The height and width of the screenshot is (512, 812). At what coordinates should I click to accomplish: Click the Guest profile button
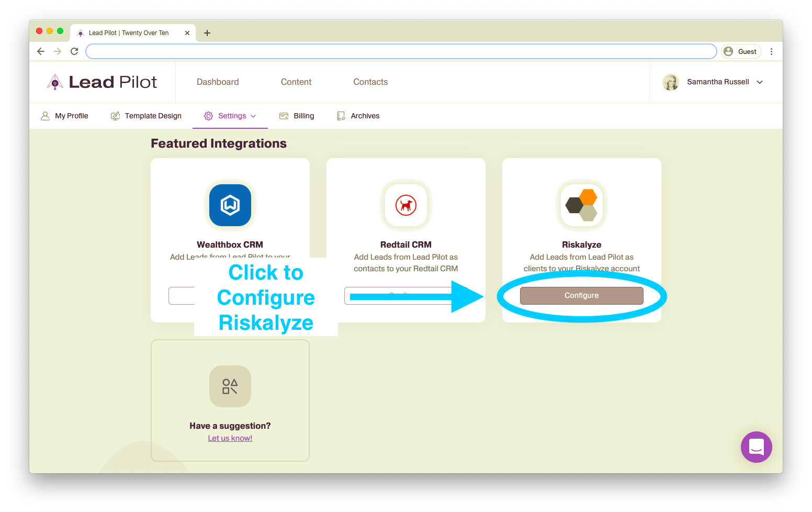[x=741, y=51]
